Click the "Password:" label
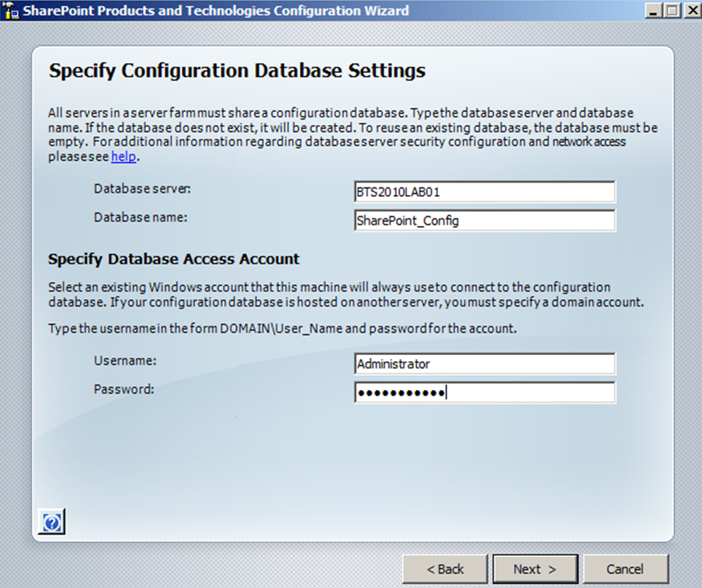702x588 pixels. (124, 389)
